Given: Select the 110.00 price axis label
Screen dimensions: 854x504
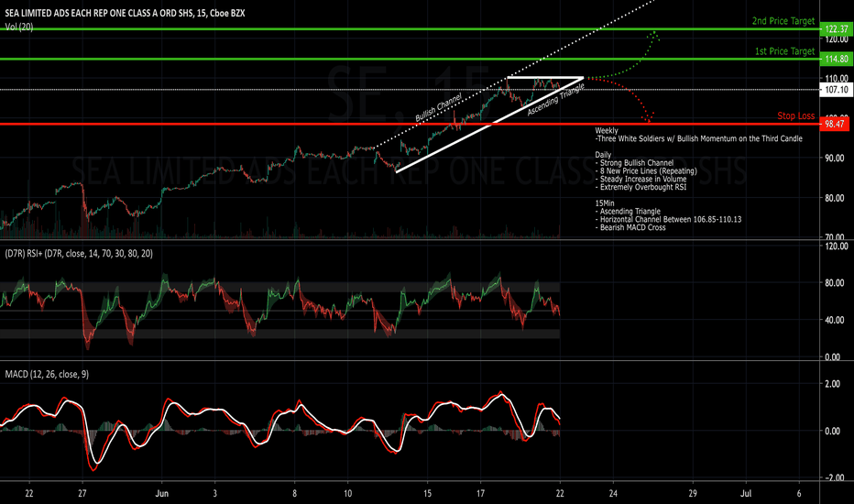Looking at the screenshot, I should click(x=836, y=79).
